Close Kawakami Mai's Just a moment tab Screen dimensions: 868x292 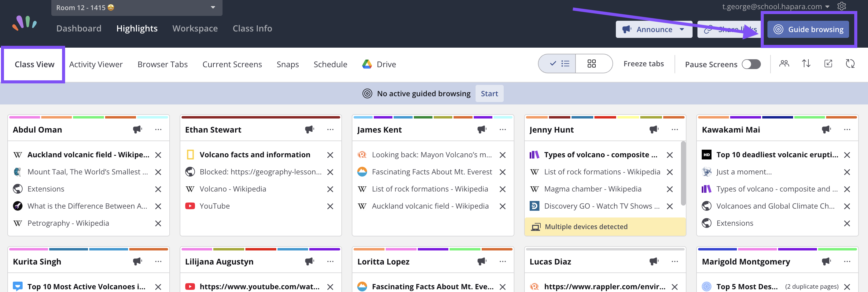(x=847, y=172)
